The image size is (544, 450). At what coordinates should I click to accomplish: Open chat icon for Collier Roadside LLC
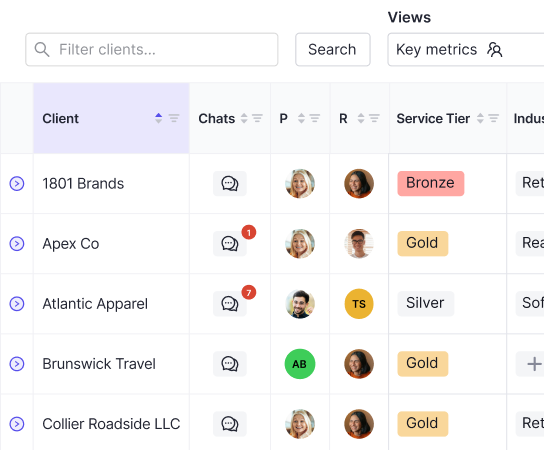tap(230, 424)
